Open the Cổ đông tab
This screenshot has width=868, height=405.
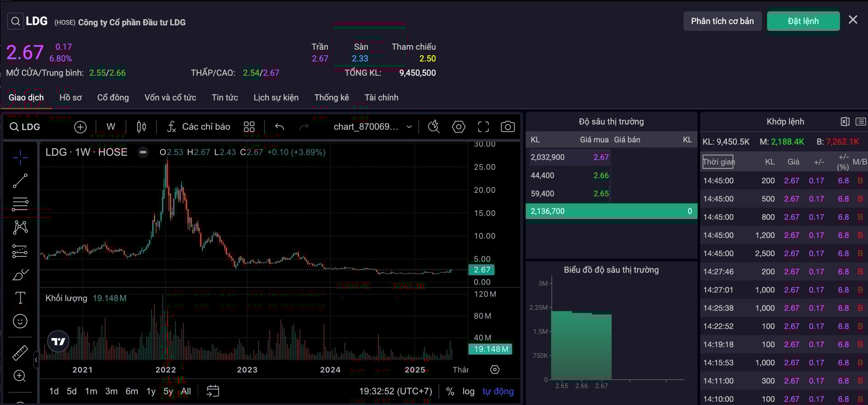113,98
